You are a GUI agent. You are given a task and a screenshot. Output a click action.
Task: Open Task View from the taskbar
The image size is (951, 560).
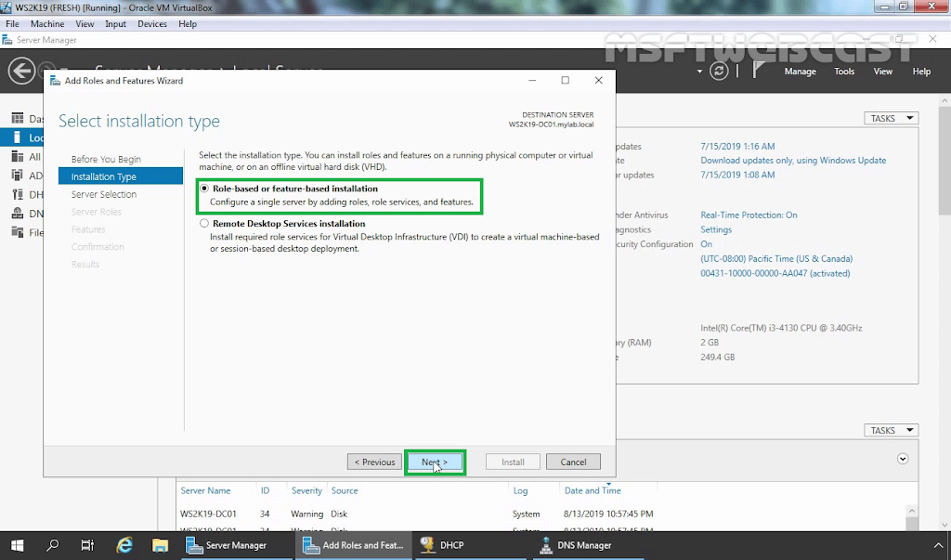(x=88, y=545)
